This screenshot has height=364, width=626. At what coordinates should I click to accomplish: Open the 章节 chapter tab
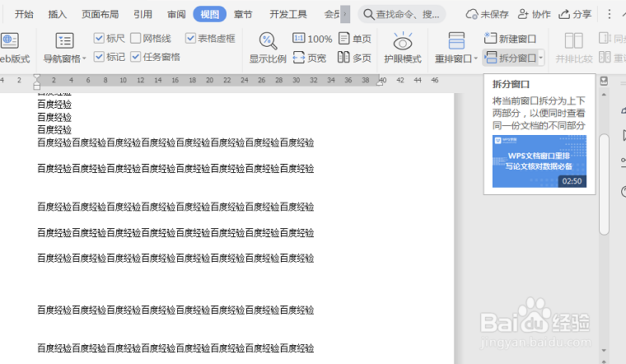[243, 14]
